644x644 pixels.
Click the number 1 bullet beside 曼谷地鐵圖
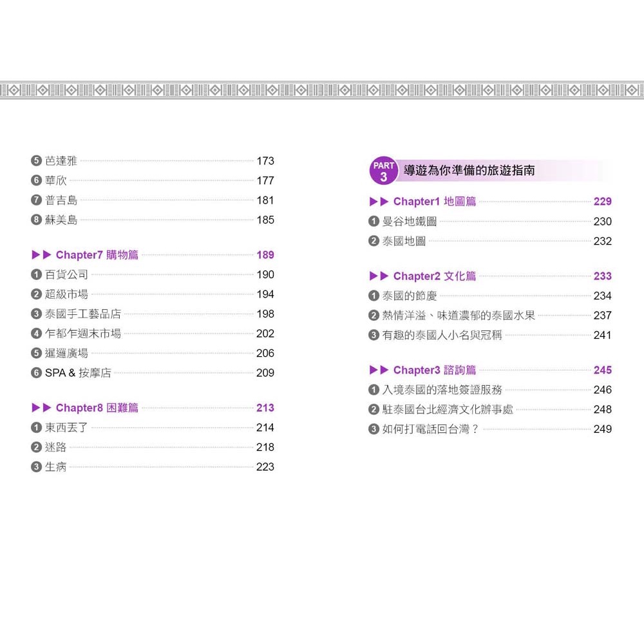point(374,222)
